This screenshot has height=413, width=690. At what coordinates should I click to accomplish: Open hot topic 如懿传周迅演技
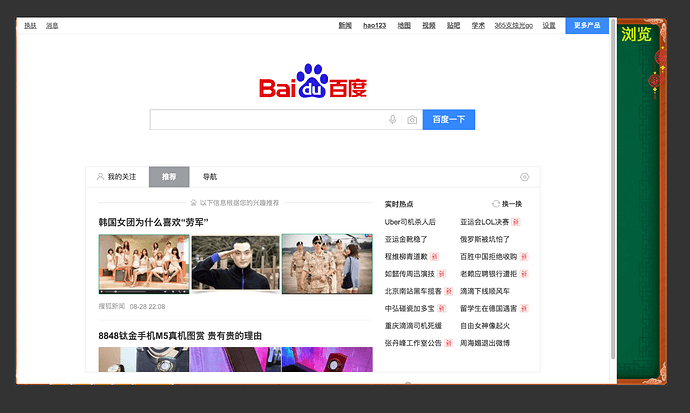click(x=410, y=274)
